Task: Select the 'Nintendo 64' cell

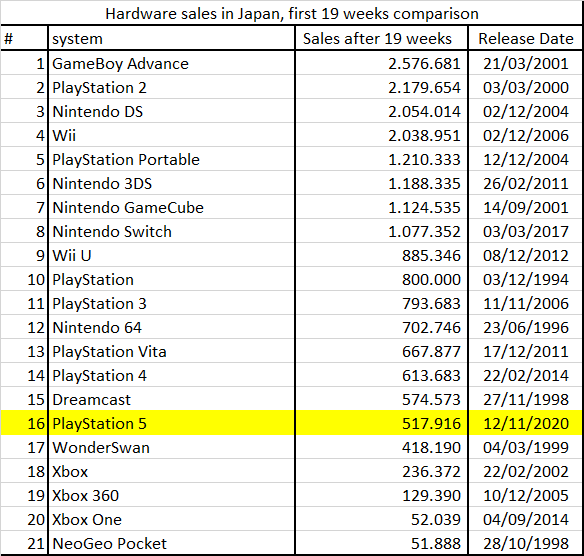Action: click(97, 328)
